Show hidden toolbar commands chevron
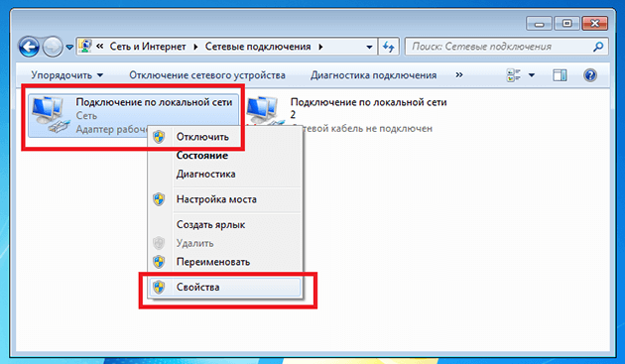This screenshot has width=625, height=364. (x=459, y=75)
